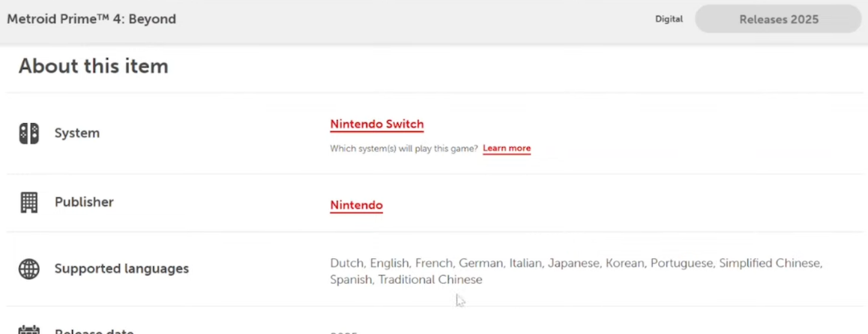The image size is (868, 334).
Task: Click the About this item heading
Action: [93, 66]
